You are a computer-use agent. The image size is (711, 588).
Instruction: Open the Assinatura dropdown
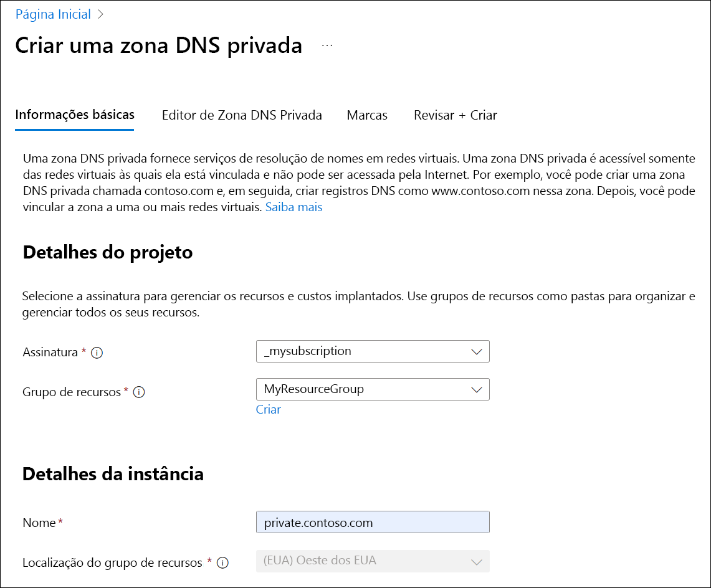[477, 351]
